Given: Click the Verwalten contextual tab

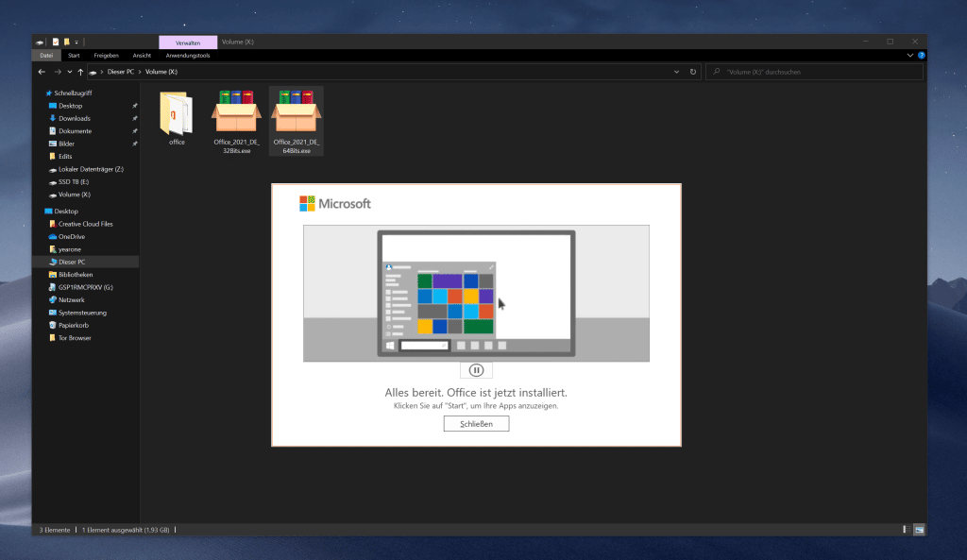Looking at the screenshot, I should [x=188, y=42].
